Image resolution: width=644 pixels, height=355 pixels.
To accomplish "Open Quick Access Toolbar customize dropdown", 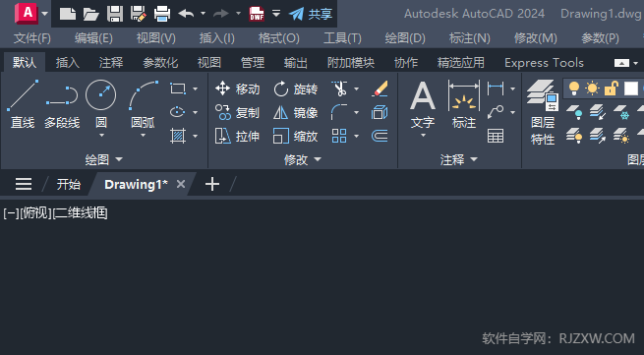I will point(276,14).
